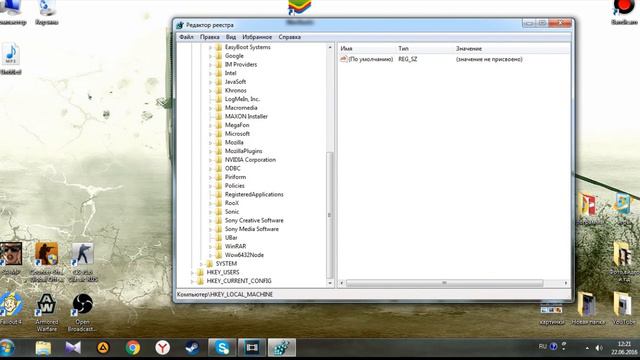Click the Microsoft key folder icon
This screenshot has height=360, width=640.
[218, 134]
